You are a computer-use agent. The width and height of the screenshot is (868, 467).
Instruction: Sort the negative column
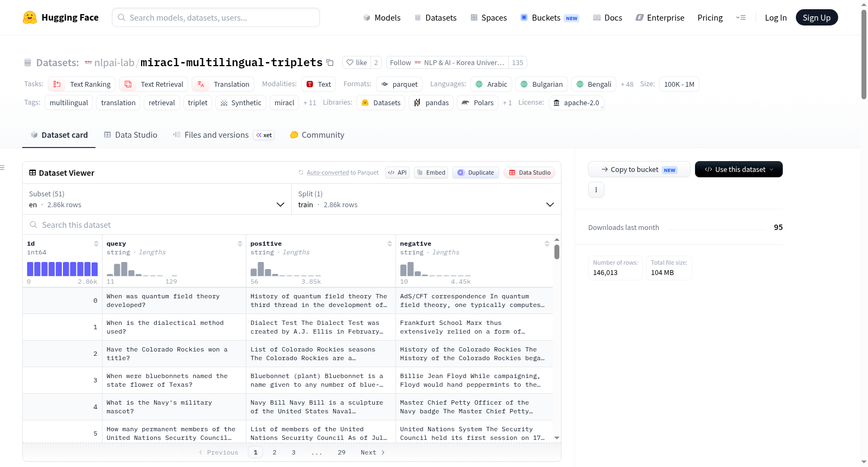click(x=547, y=244)
